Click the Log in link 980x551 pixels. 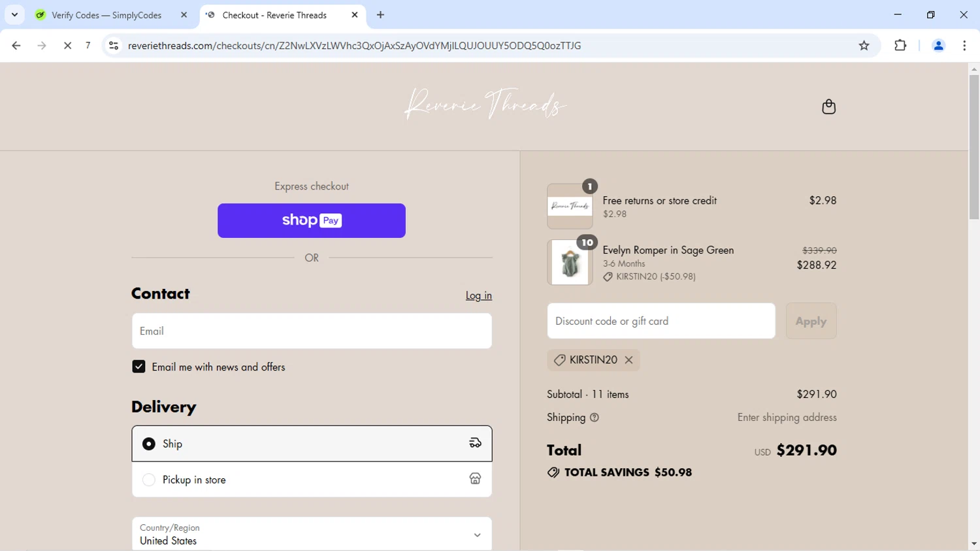[x=479, y=295]
